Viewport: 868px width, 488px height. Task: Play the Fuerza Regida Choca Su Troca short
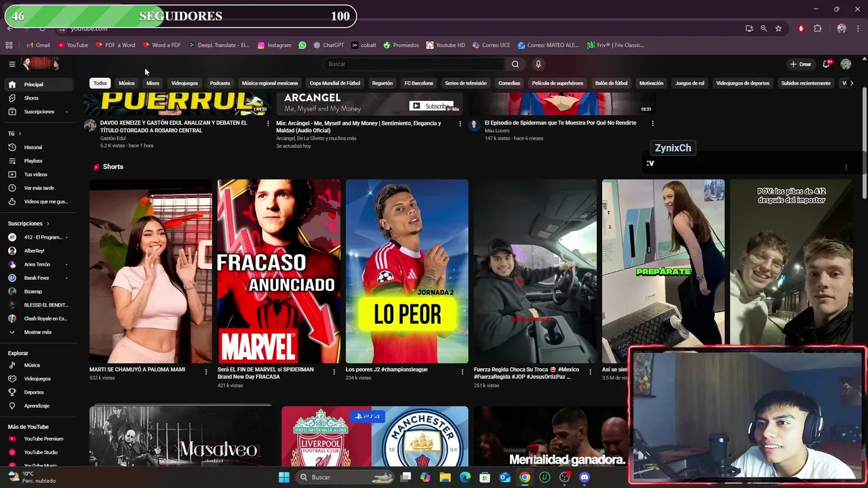[x=535, y=271]
